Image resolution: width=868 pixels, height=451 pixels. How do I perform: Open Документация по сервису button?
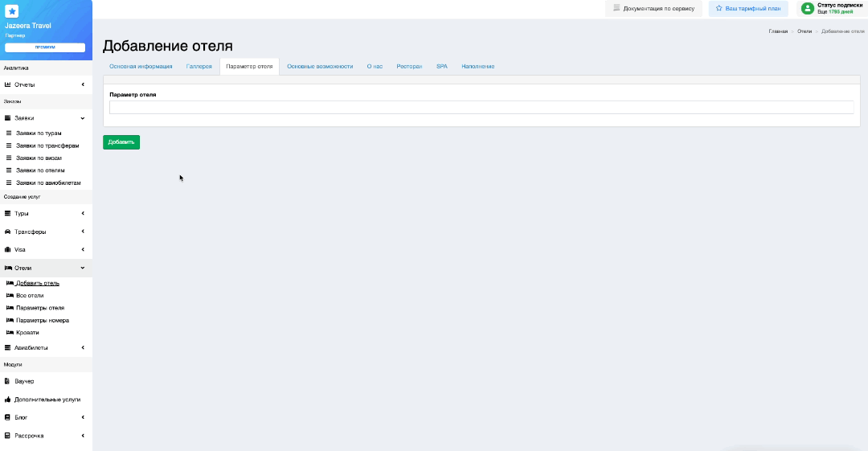(x=653, y=8)
